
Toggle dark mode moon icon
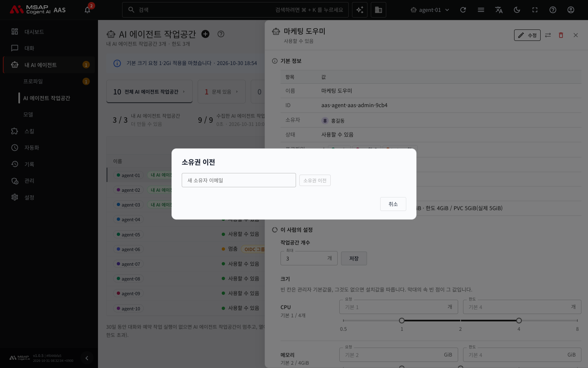(x=517, y=10)
